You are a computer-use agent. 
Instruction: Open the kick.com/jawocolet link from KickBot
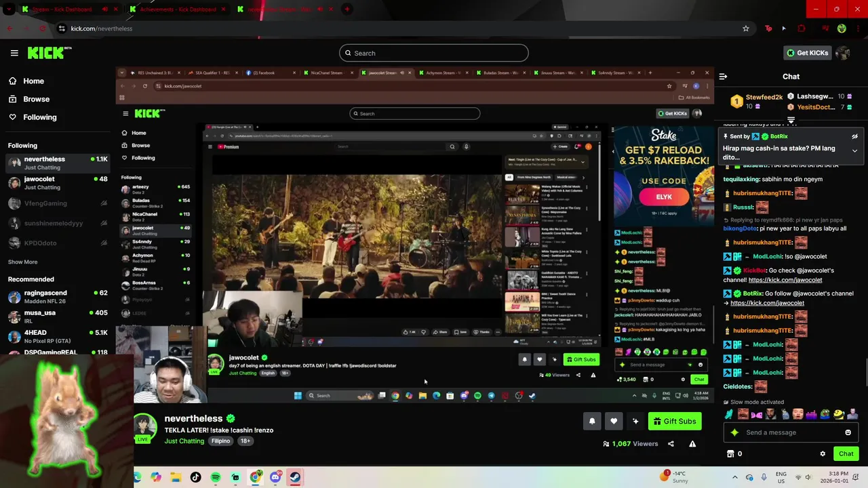click(x=785, y=280)
